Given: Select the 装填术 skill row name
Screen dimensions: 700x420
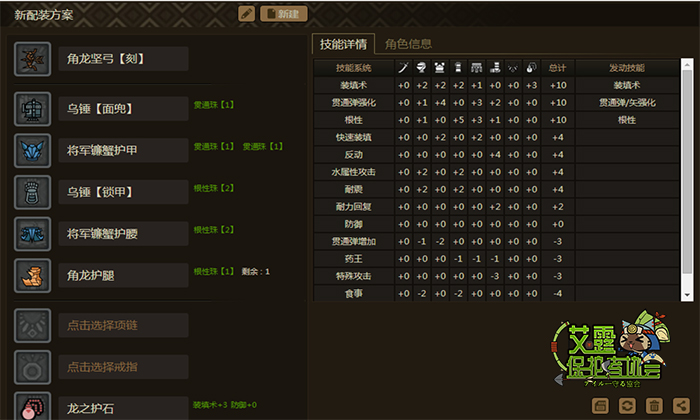Looking at the screenshot, I should tap(354, 85).
